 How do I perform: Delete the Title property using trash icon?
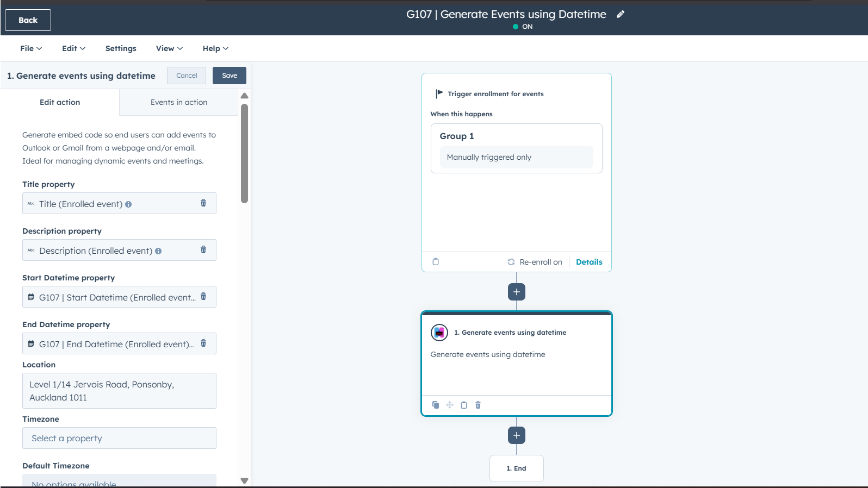point(203,203)
